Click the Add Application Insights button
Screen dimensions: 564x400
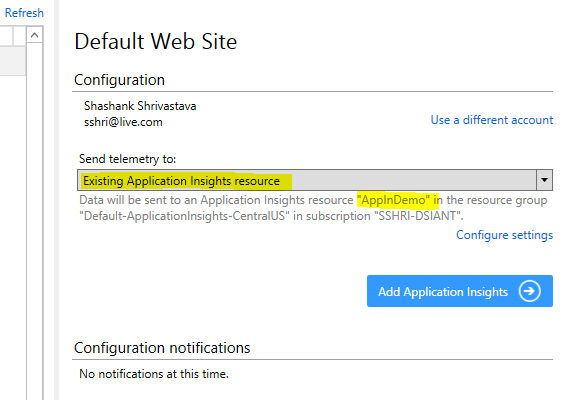click(460, 291)
